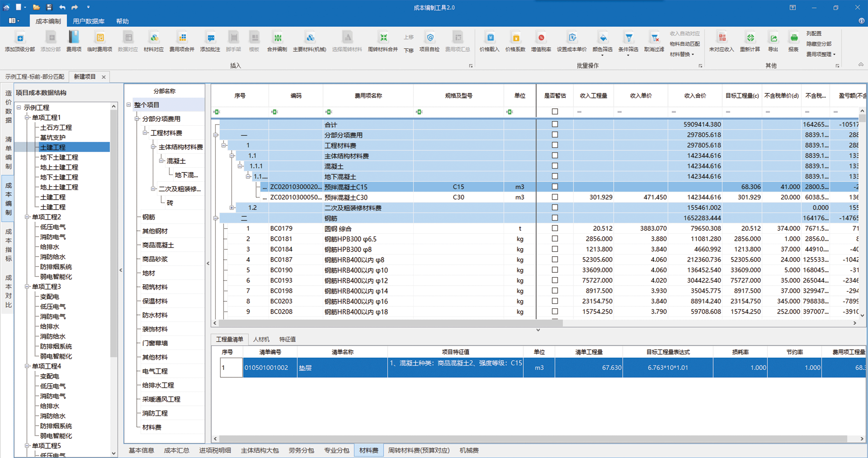Open the folder icon in title bar
Image resolution: width=868 pixels, height=458 pixels.
pos(36,7)
